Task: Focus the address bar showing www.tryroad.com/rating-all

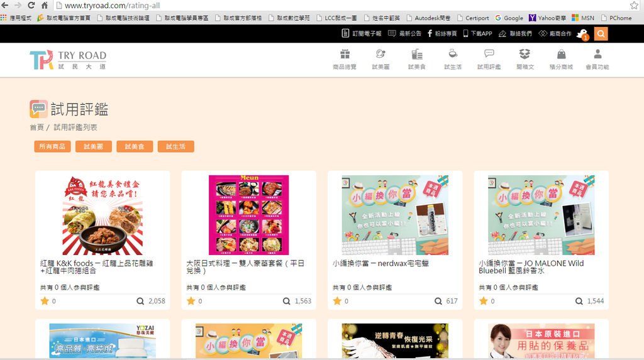Action: [x=341, y=5]
